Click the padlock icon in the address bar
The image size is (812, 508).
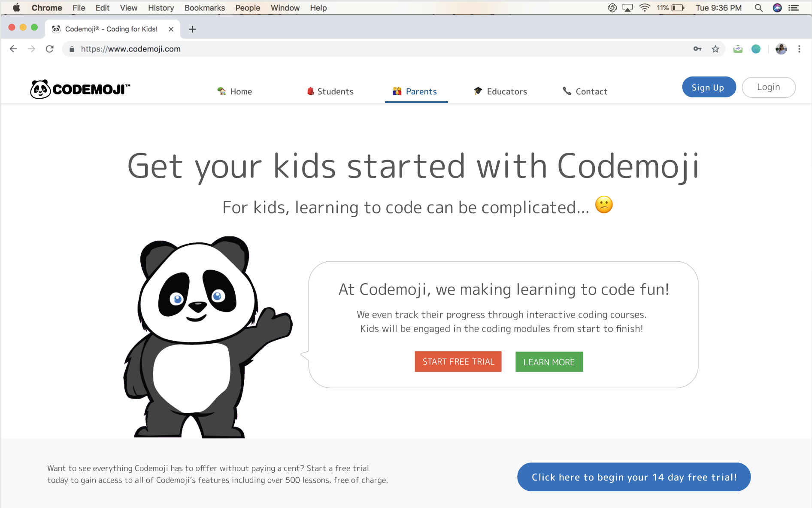click(71, 48)
